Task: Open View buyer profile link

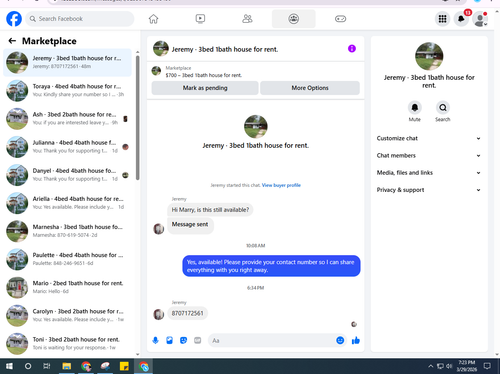Action: click(281, 185)
